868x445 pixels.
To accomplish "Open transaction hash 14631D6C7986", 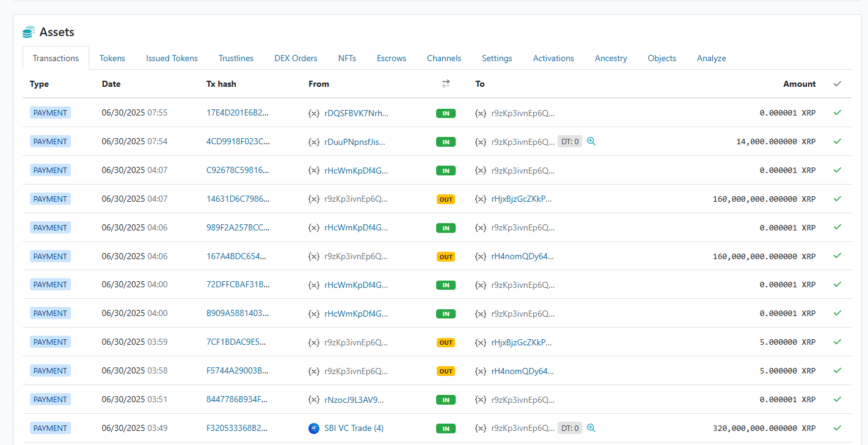I will (238, 199).
